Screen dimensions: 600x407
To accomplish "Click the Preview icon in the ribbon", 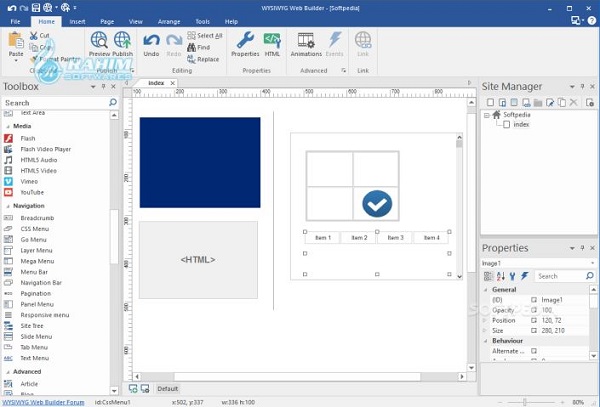I will point(98,41).
